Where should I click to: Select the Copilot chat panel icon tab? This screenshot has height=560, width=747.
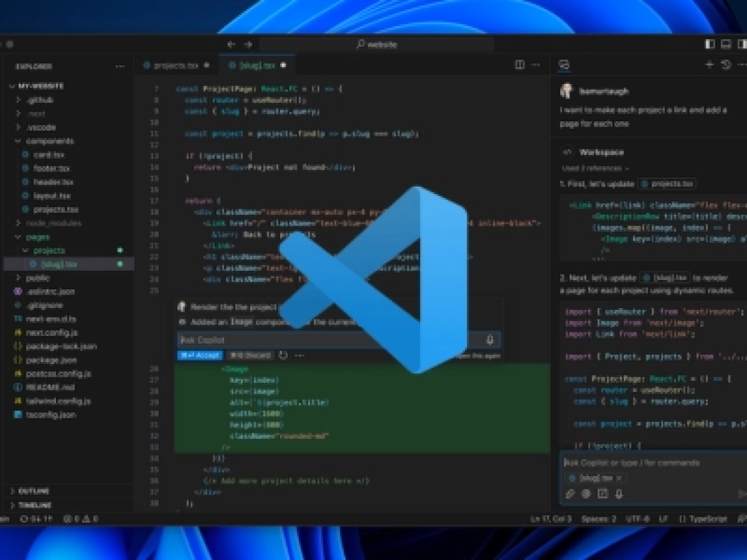point(564,65)
